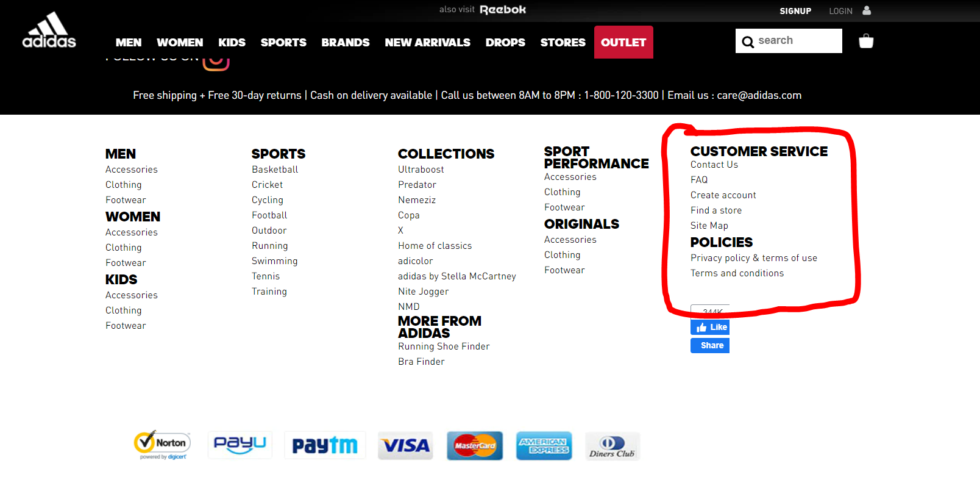Screen dimensions: 980x477
Task: Open Footwear under KIDS footer
Action: 126,326
